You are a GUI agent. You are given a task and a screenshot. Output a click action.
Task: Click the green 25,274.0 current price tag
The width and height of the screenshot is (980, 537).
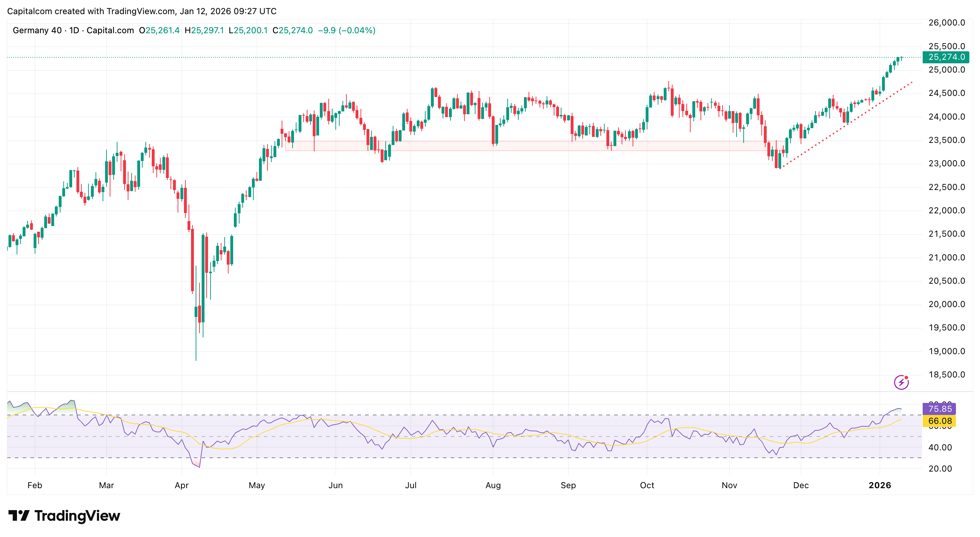click(946, 57)
